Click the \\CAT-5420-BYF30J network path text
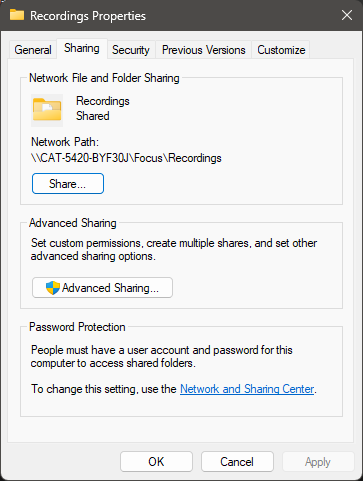Image resolution: width=363 pixels, height=481 pixels. point(126,158)
